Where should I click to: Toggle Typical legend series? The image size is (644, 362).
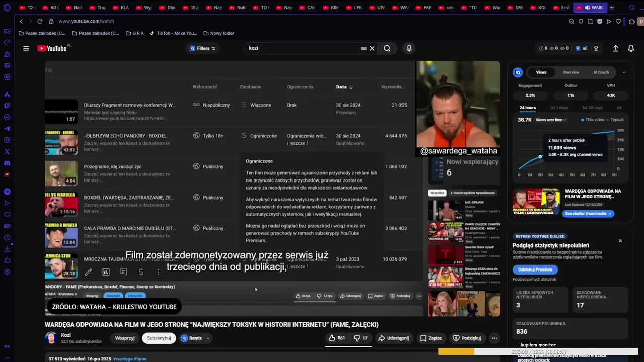click(x=615, y=120)
